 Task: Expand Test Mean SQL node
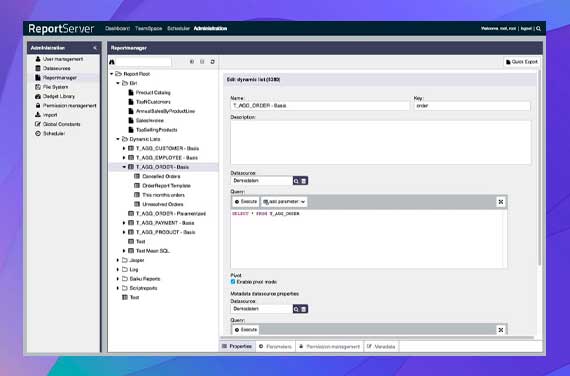[x=124, y=251]
